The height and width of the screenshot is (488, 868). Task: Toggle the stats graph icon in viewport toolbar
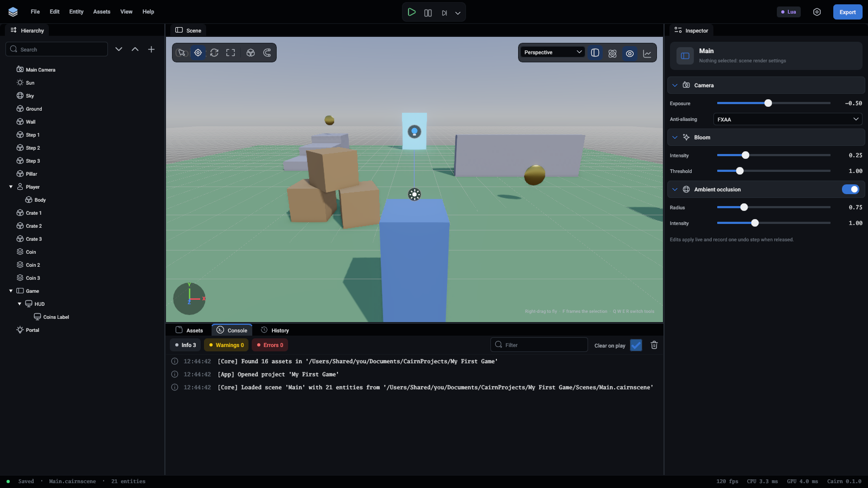[x=647, y=53]
